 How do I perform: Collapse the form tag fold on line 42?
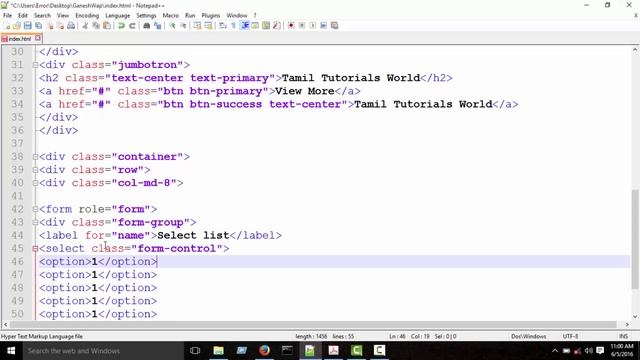[36, 209]
